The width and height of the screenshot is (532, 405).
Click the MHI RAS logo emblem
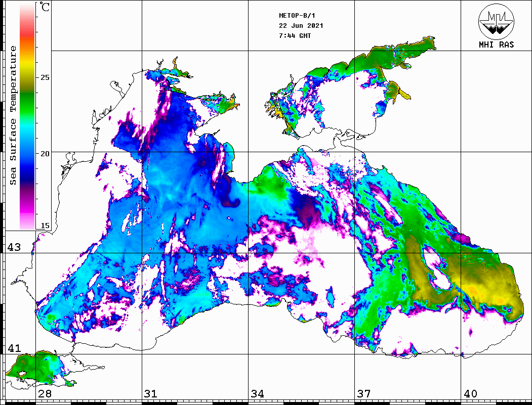pyautogui.click(x=496, y=21)
